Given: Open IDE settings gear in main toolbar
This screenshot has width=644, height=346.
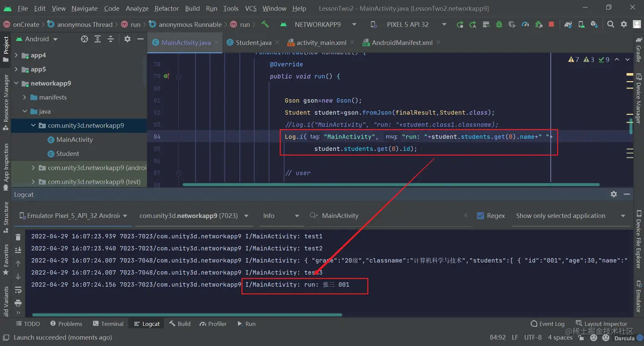Looking at the screenshot, I should [x=624, y=24].
